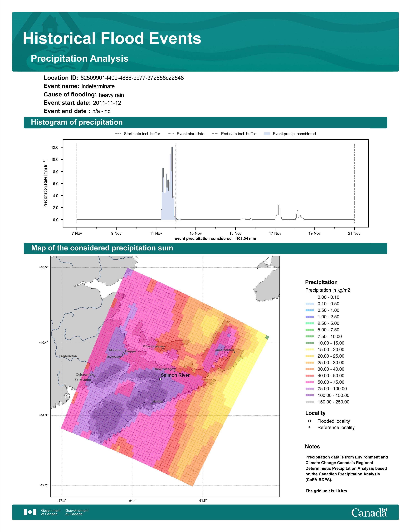Click the 50.00 - 75.00 pink legend swatch
This screenshot has height=532, width=411.
(309, 382)
